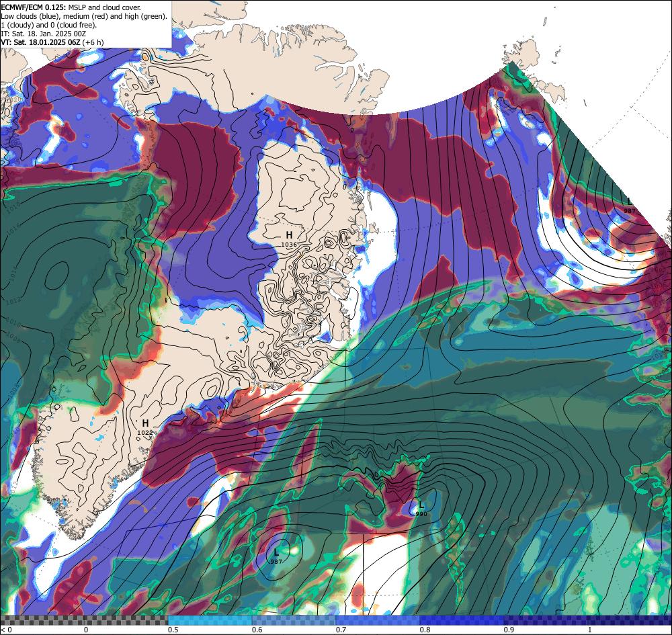The width and height of the screenshot is (672, 635).
Task: Click the '0.8' color scale label
Action: (425, 630)
